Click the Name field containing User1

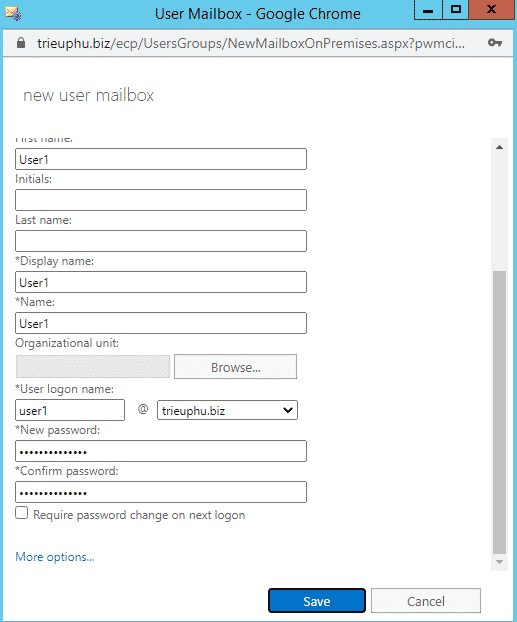click(x=161, y=323)
